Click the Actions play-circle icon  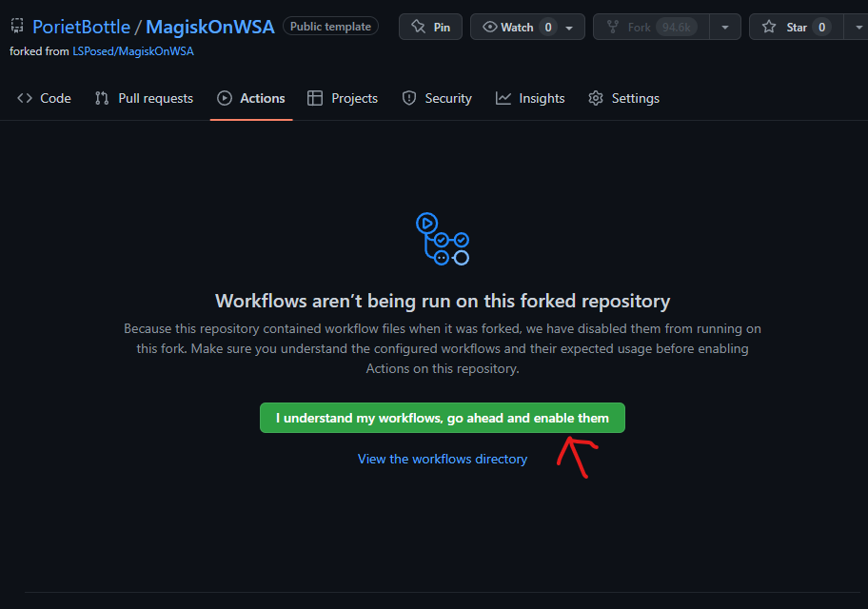click(x=225, y=99)
